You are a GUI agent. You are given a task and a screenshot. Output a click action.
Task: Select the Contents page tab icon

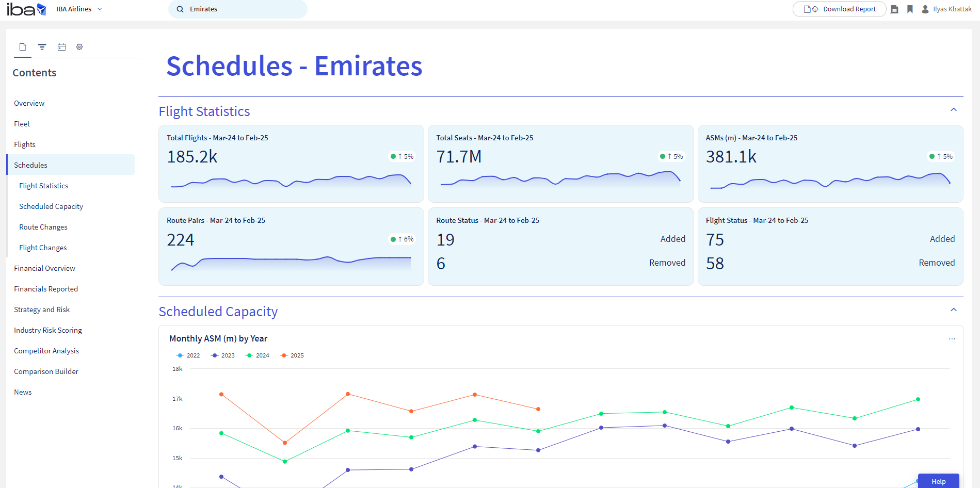pos(23,47)
